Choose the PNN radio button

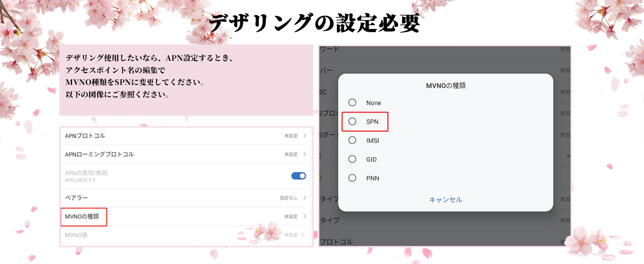(352, 178)
